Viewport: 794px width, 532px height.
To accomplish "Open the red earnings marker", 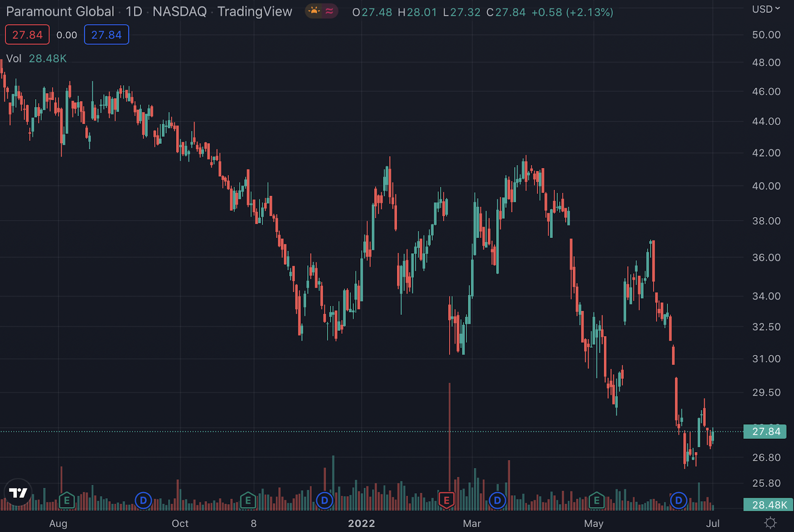I will click(447, 500).
